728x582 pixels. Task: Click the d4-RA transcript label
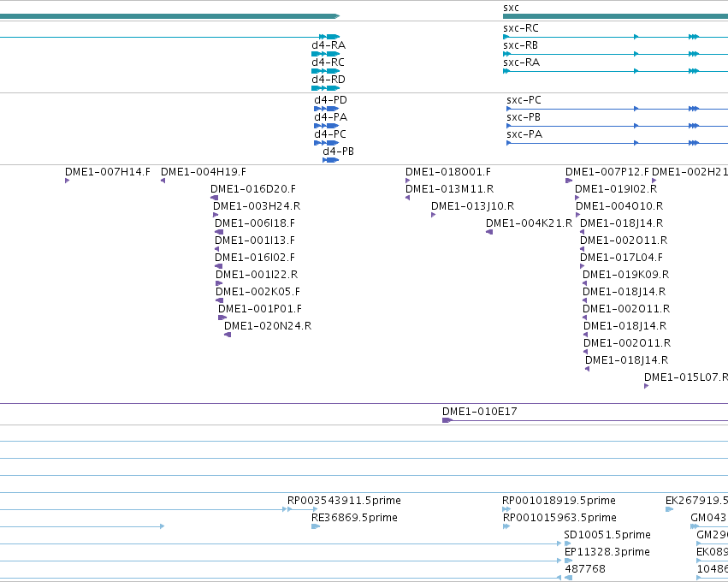(x=328, y=45)
